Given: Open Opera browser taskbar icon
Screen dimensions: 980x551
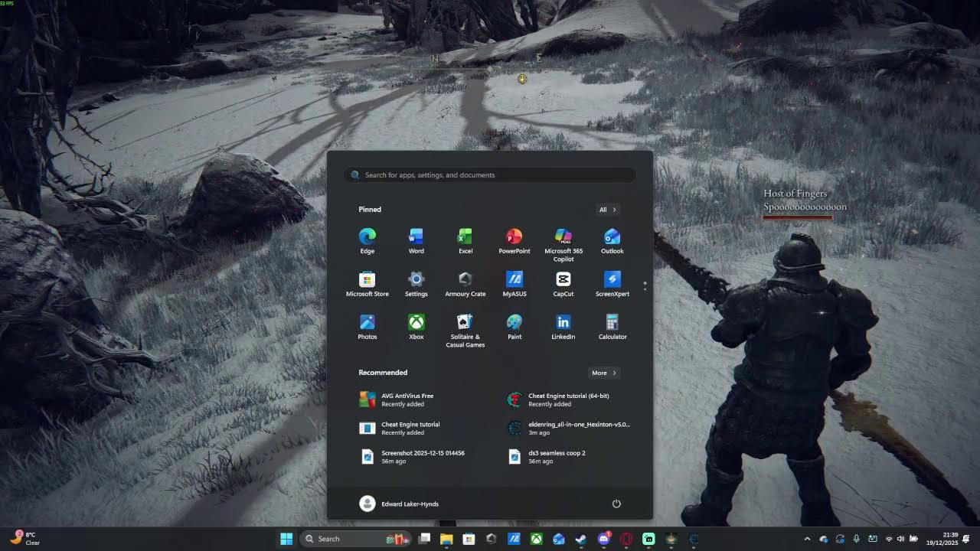Looking at the screenshot, I should [626, 539].
